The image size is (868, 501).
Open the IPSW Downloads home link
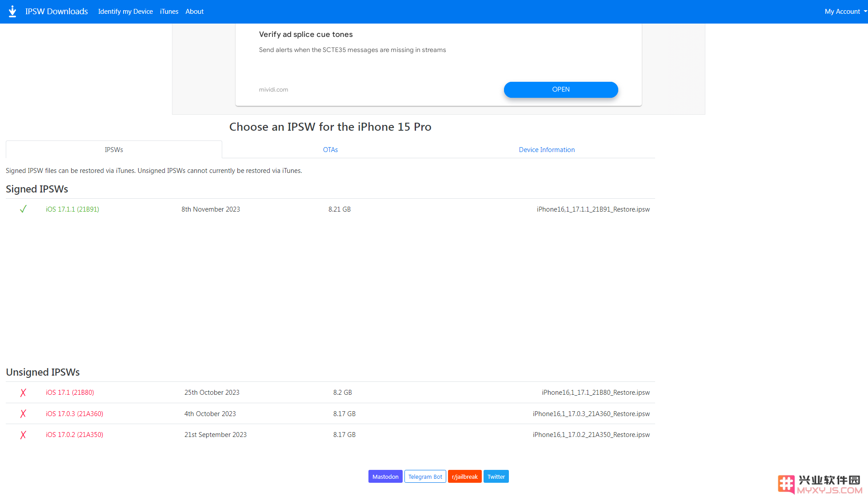coord(56,12)
